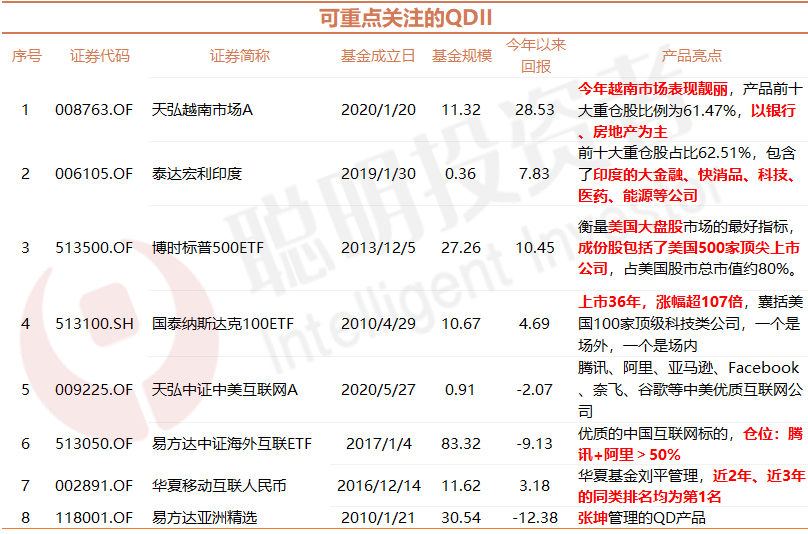This screenshot has height=534, width=808.
Task: Click highlight text 上市36年，涨幅超107倍
Action: (x=660, y=302)
